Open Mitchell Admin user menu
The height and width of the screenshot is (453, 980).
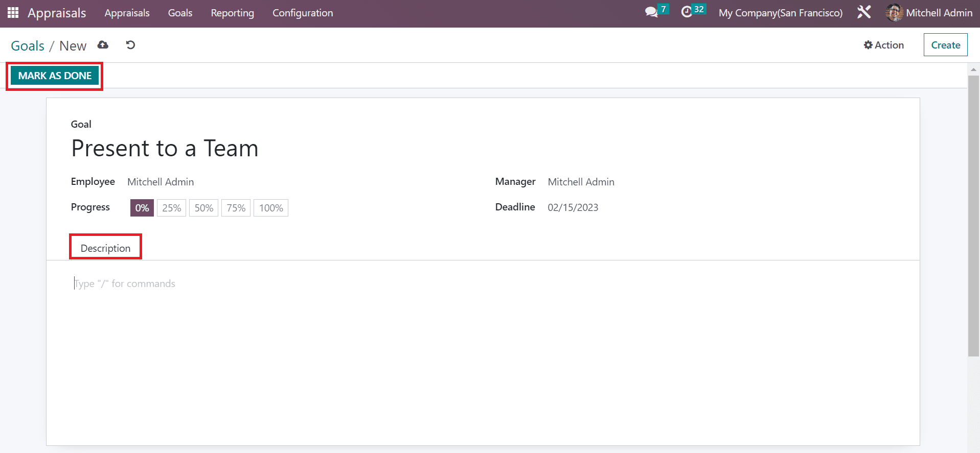pyautogui.click(x=929, y=13)
